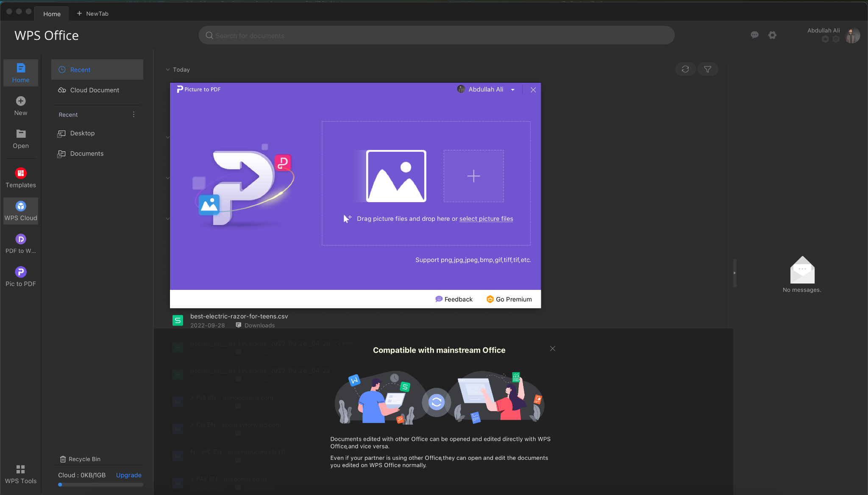The width and height of the screenshot is (868, 495).
Task: Open the Home section in left sidebar
Action: (x=21, y=73)
